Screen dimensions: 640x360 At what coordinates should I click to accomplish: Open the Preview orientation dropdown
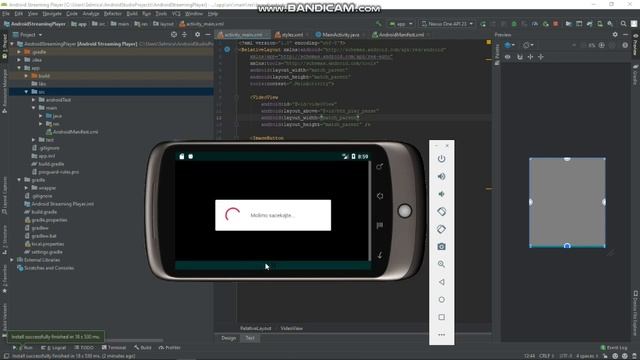pyautogui.click(x=528, y=45)
